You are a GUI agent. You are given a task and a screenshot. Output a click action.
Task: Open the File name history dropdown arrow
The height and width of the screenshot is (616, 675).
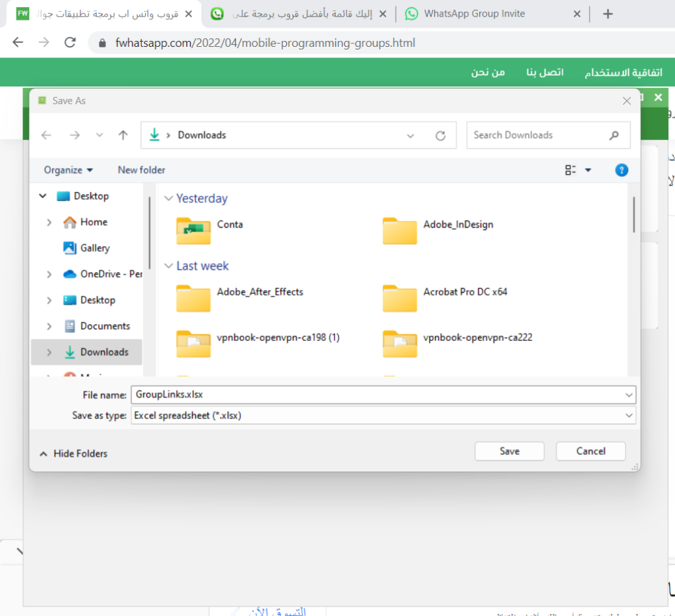tap(628, 395)
